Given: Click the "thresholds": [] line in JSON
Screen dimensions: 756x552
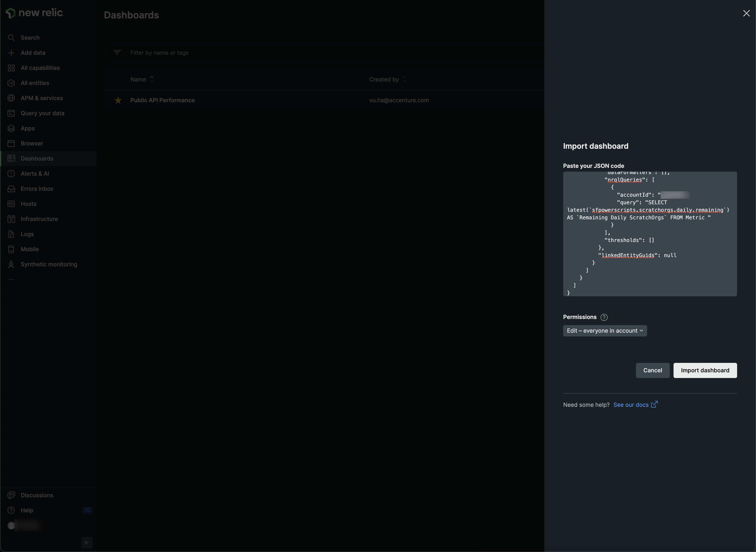Looking at the screenshot, I should point(629,240).
